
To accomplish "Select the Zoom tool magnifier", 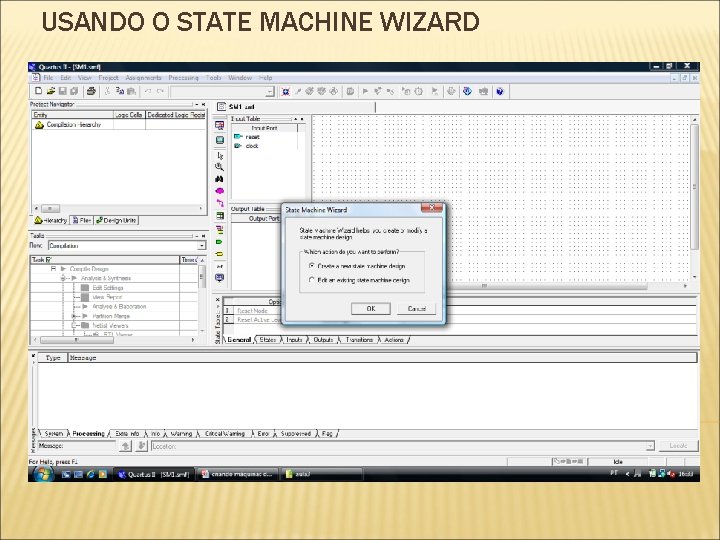I will (219, 167).
